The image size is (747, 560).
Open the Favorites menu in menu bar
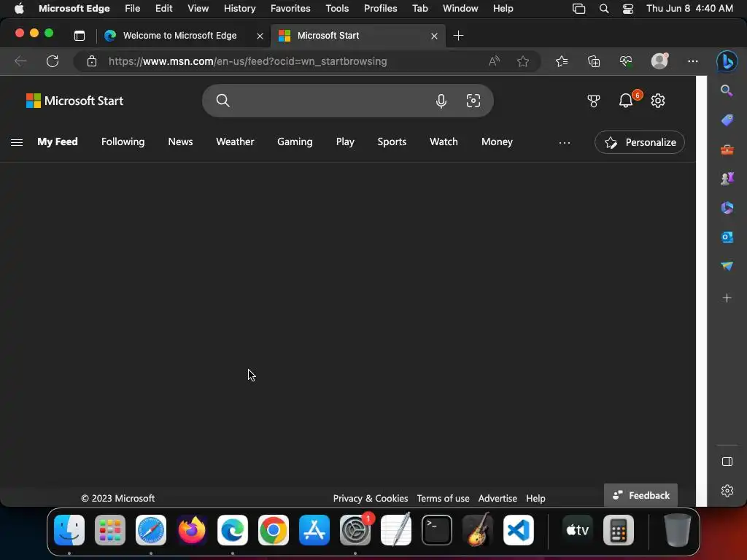point(290,9)
